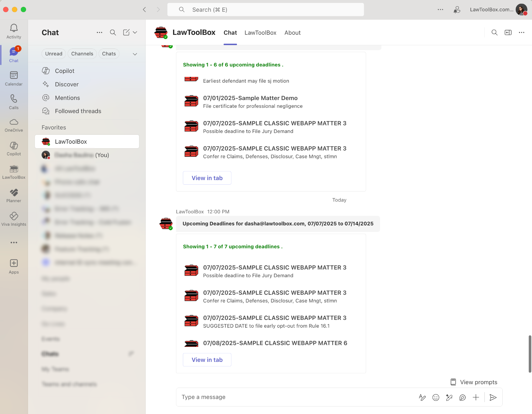
Task: Rewrite message with Copilot pen icon
Action: [449, 397]
